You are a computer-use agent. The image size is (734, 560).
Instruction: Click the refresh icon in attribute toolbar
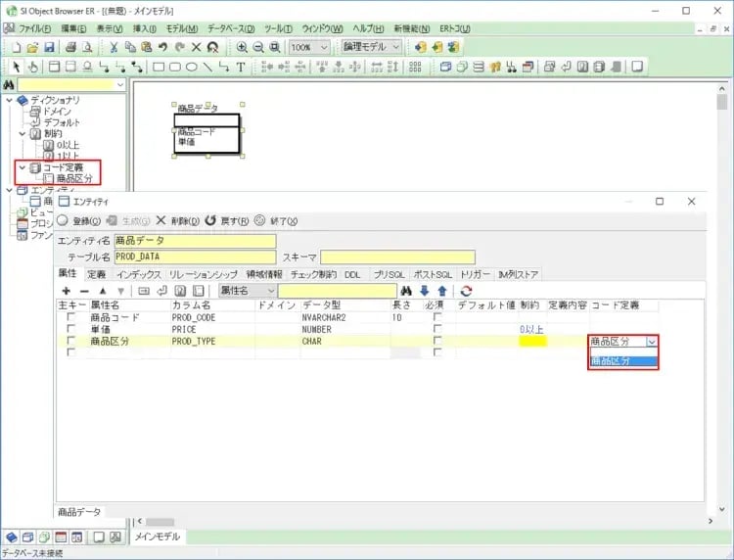pyautogui.click(x=466, y=291)
